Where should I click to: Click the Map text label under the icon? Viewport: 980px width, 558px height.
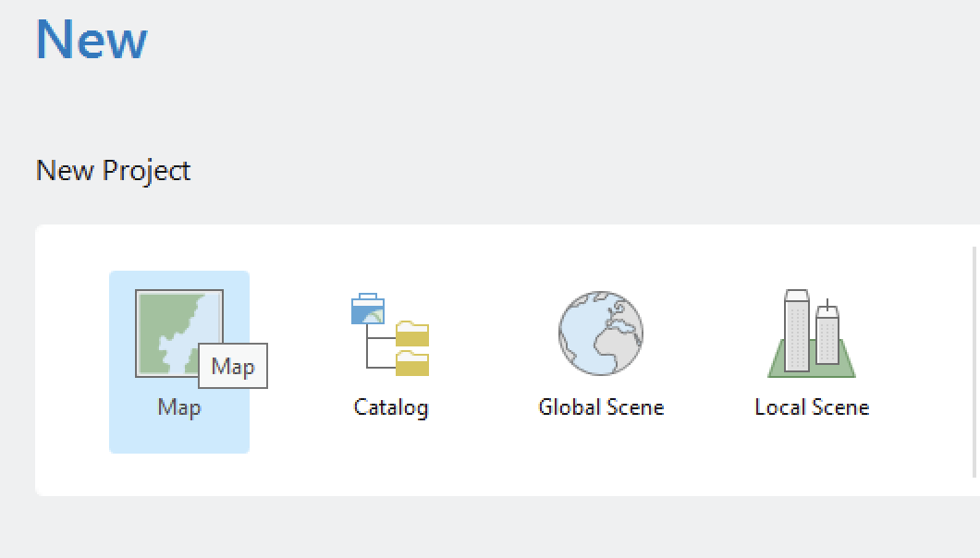178,407
